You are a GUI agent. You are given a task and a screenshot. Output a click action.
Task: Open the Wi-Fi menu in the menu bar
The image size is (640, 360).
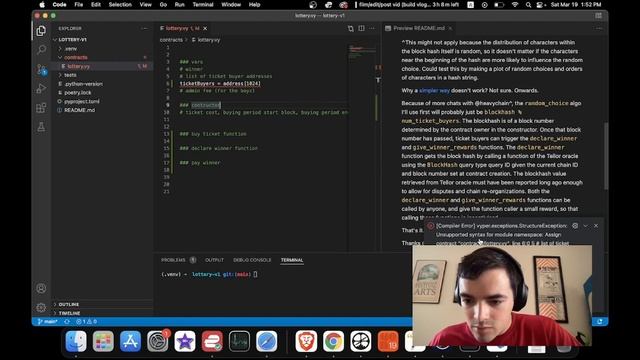(515, 5)
